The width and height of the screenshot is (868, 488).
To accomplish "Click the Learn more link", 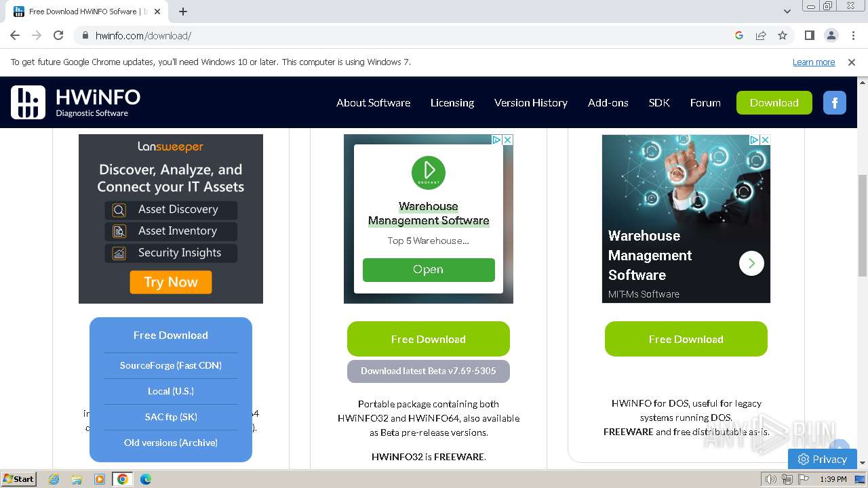I will [x=814, y=62].
